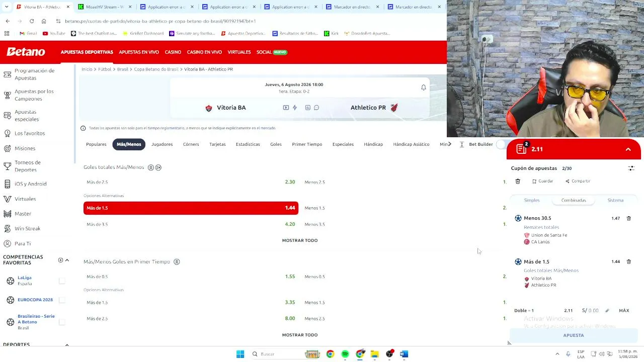Open Copa Betano do Brasil breadcrumb
Image resolution: width=644 pixels, height=362 pixels.
tap(156, 69)
